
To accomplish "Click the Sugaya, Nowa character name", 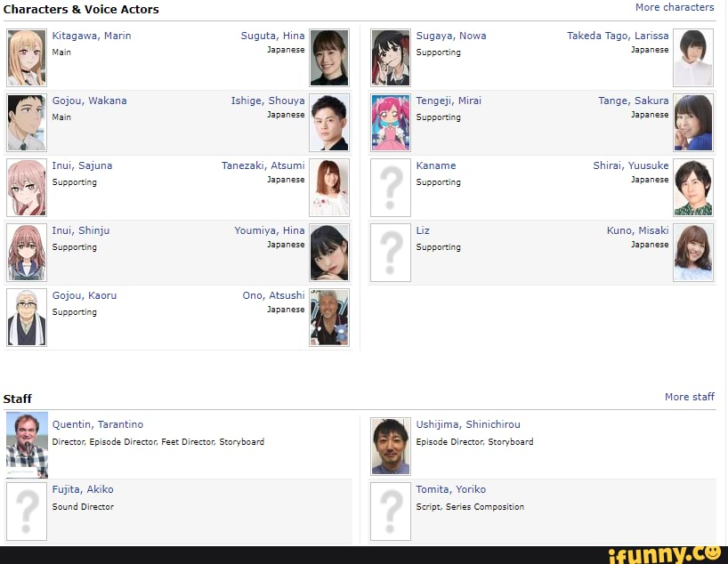I will click(x=451, y=36).
